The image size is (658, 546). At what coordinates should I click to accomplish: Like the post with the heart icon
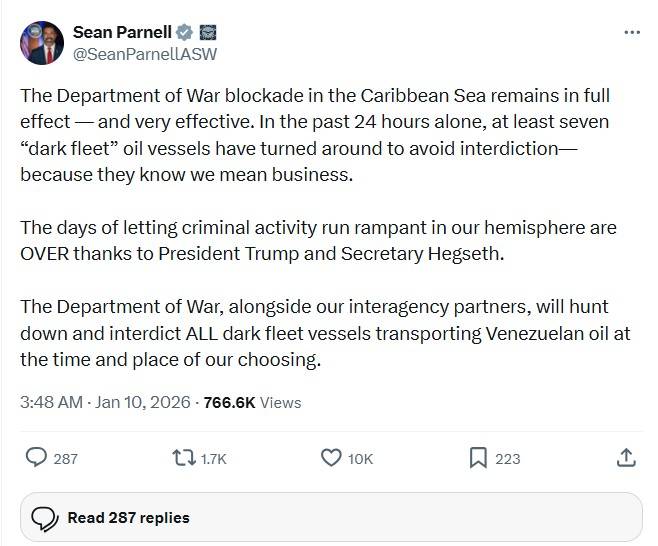coord(331,457)
